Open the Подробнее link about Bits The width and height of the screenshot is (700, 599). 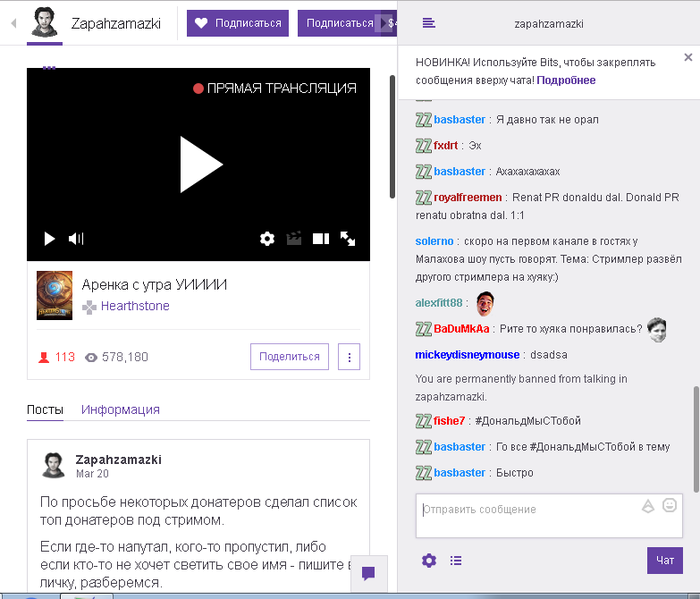pyautogui.click(x=566, y=80)
